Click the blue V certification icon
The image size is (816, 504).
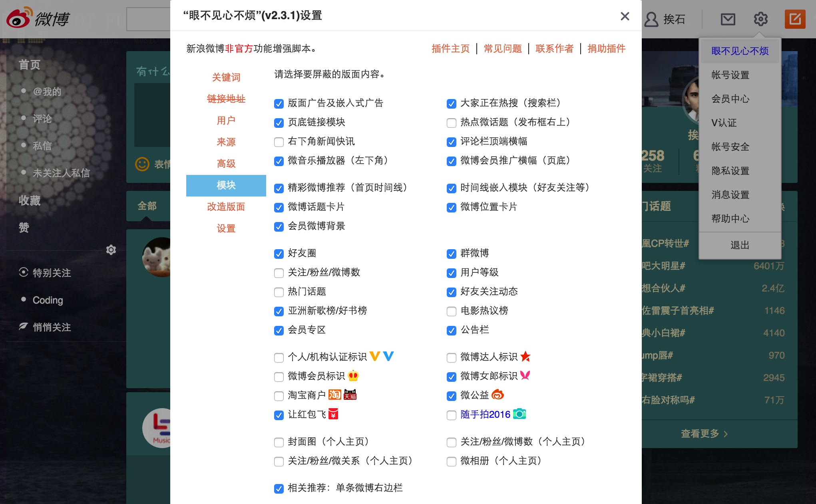[x=388, y=356]
